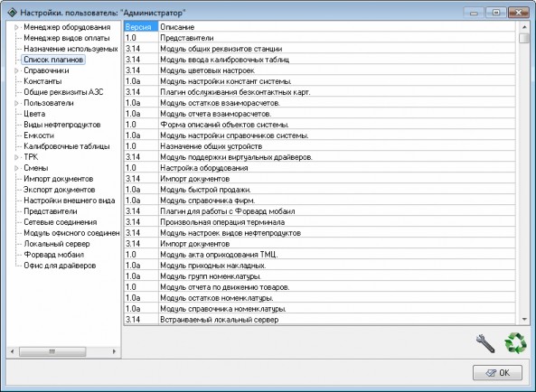
Task: Click the wrench settings icon
Action: pyautogui.click(x=485, y=343)
